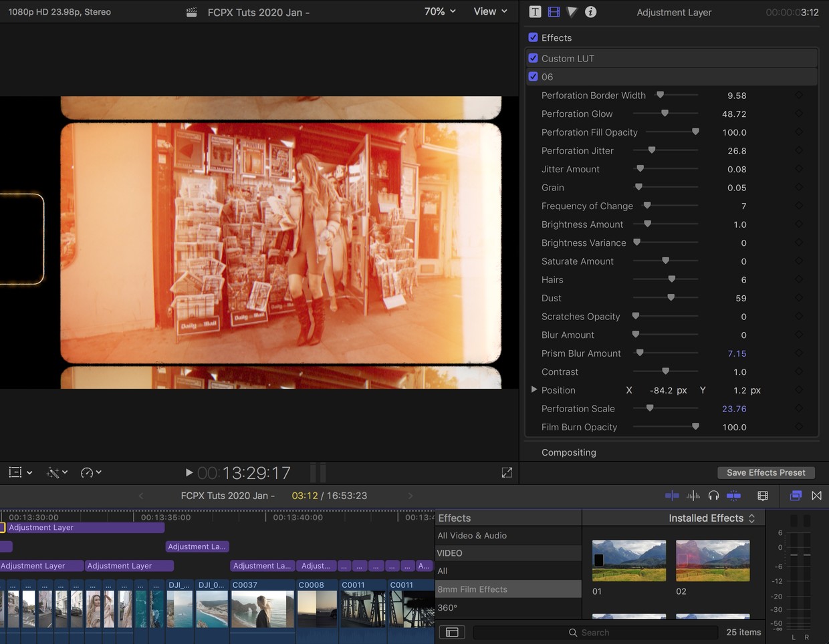829x644 pixels.
Task: Toggle solo with the headphones icon
Action: (713, 495)
